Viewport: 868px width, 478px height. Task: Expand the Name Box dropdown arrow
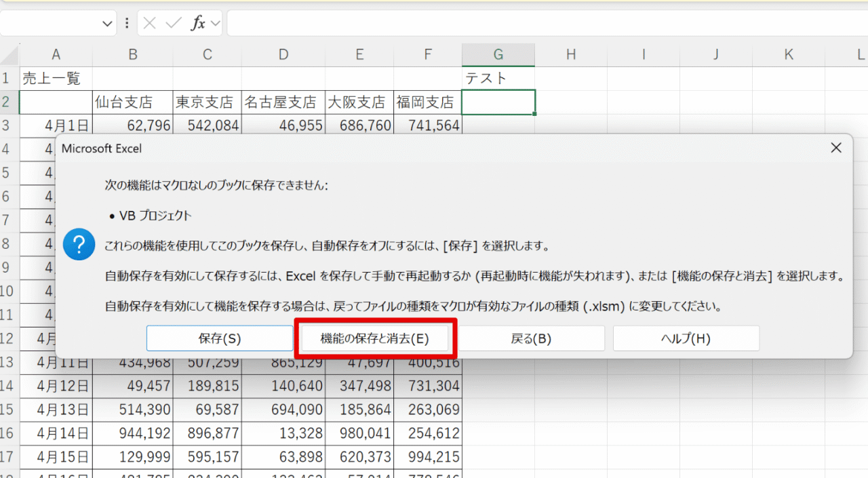coord(107,24)
